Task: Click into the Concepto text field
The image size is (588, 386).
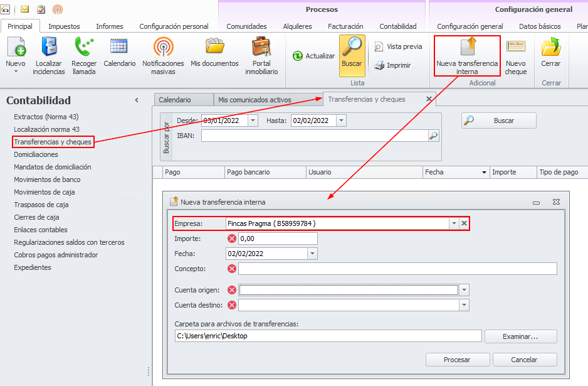Action: pos(397,269)
